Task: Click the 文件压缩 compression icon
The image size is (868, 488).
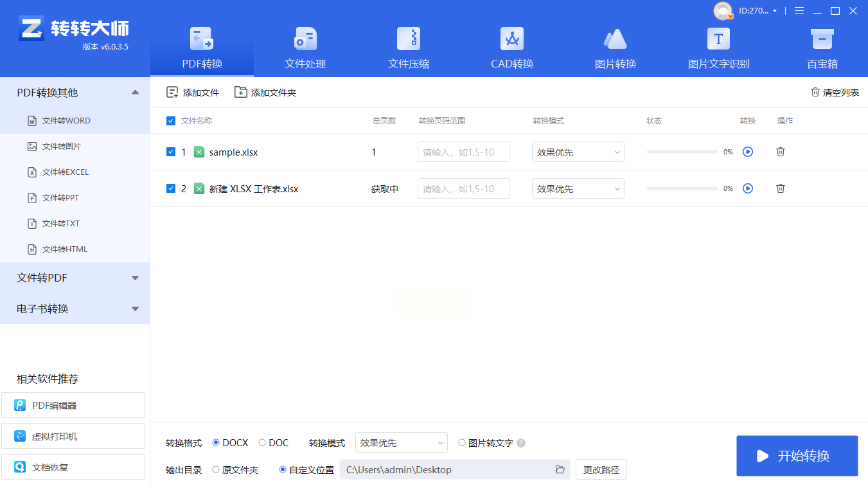Action: tap(409, 39)
